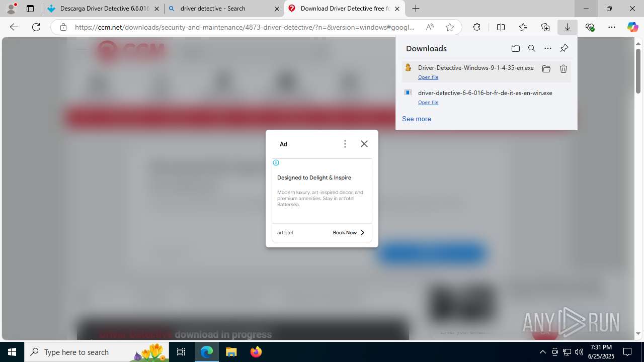
Task: Search downloads in panel
Action: click(531, 48)
